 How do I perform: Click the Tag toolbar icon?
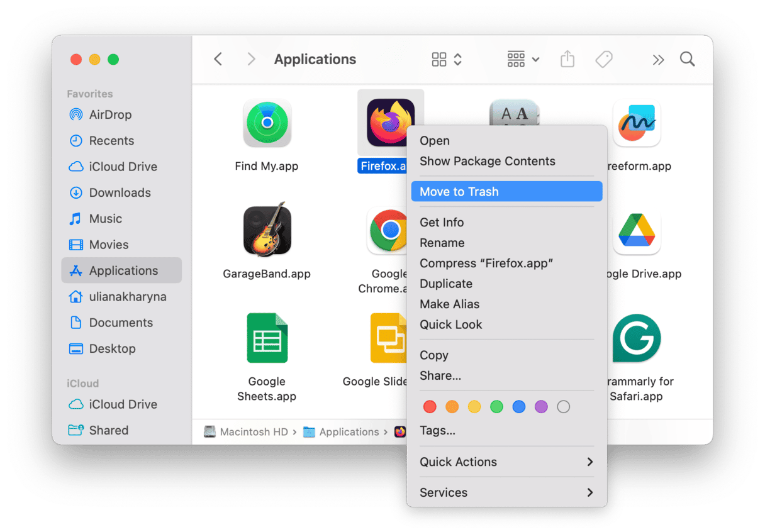tap(604, 59)
